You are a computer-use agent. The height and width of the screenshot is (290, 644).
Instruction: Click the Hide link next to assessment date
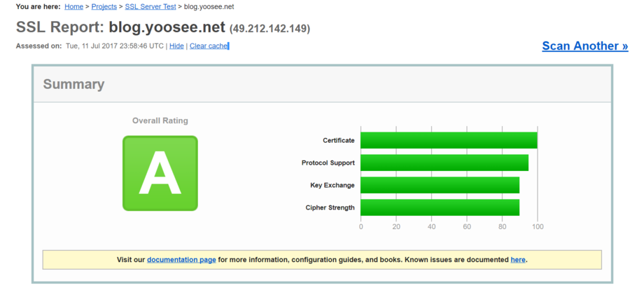click(x=176, y=46)
